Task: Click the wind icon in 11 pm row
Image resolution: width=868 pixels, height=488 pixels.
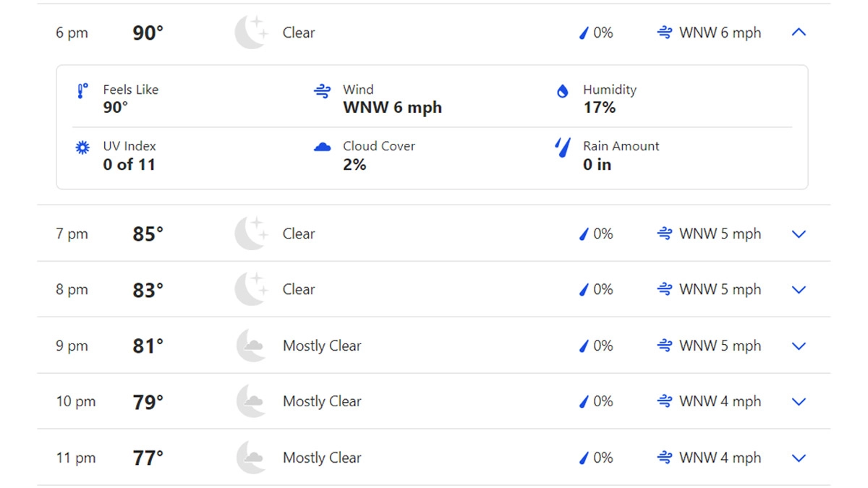Action: 664,458
